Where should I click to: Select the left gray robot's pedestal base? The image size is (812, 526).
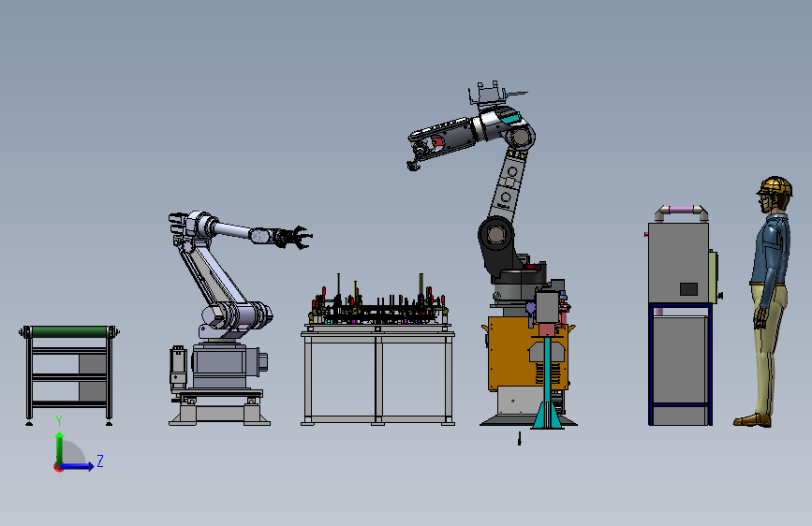tap(219, 409)
